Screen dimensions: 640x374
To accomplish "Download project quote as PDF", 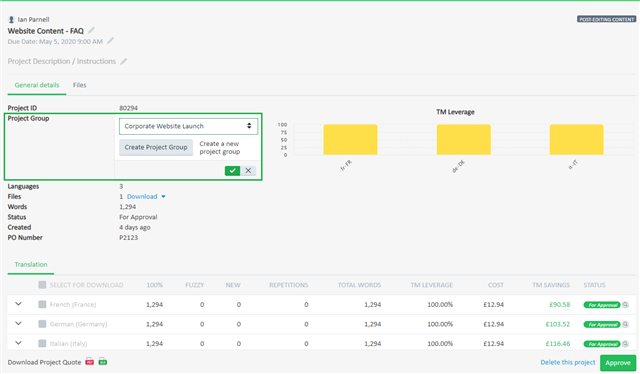I will click(89, 362).
